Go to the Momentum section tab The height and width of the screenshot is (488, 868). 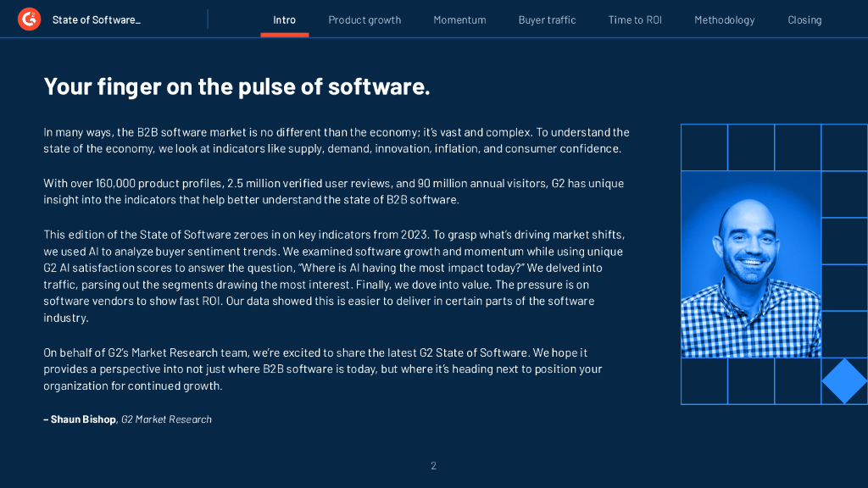pyautogui.click(x=459, y=19)
